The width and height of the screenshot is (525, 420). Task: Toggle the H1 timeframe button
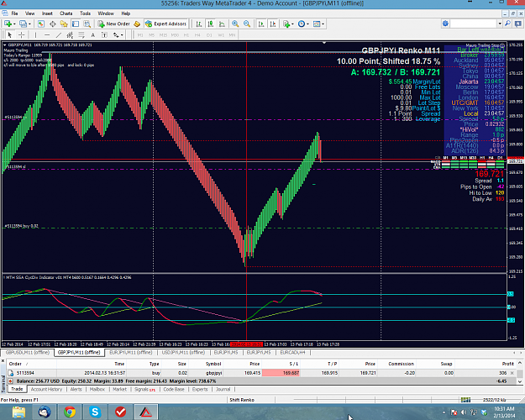[x=186, y=34]
